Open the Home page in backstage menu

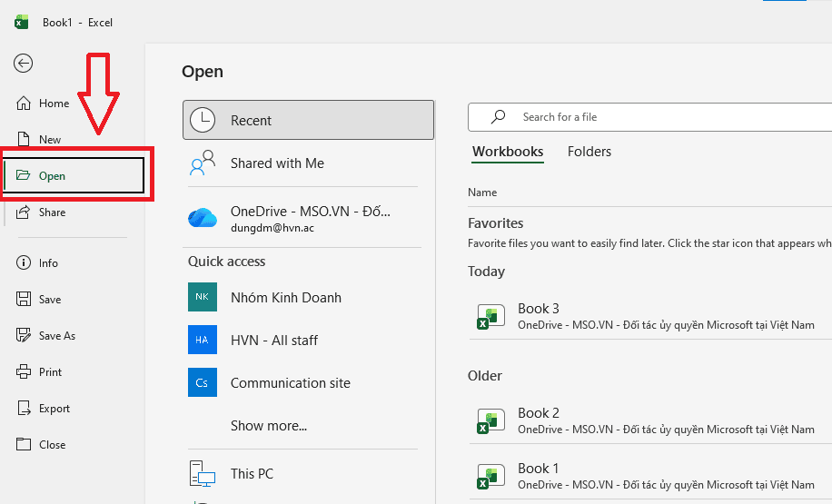click(x=54, y=104)
